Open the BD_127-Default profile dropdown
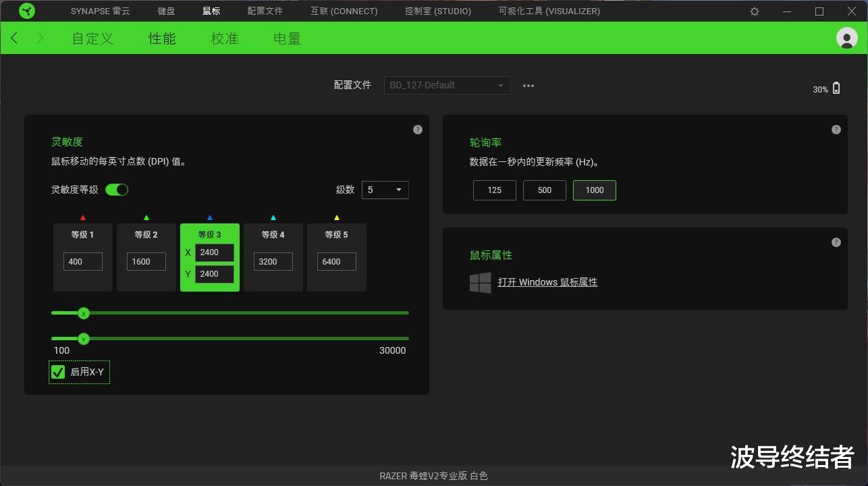This screenshot has height=486, width=868. [x=446, y=85]
